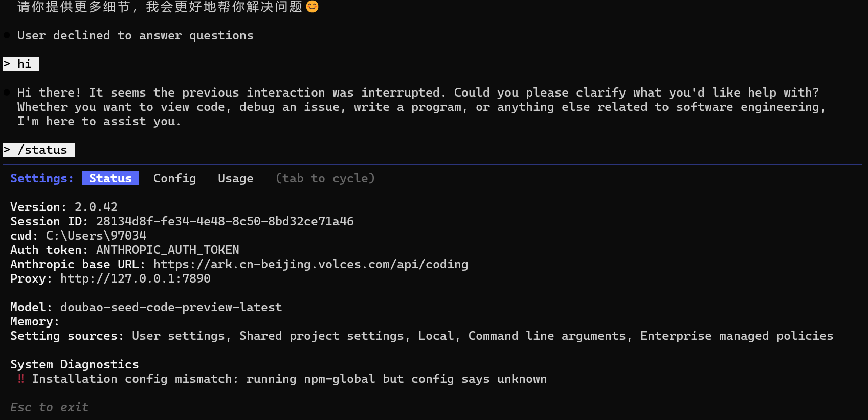Viewport: 868px width, 420px height.
Task: Click the '>' prompt marker before 'hi'
Action: point(7,64)
